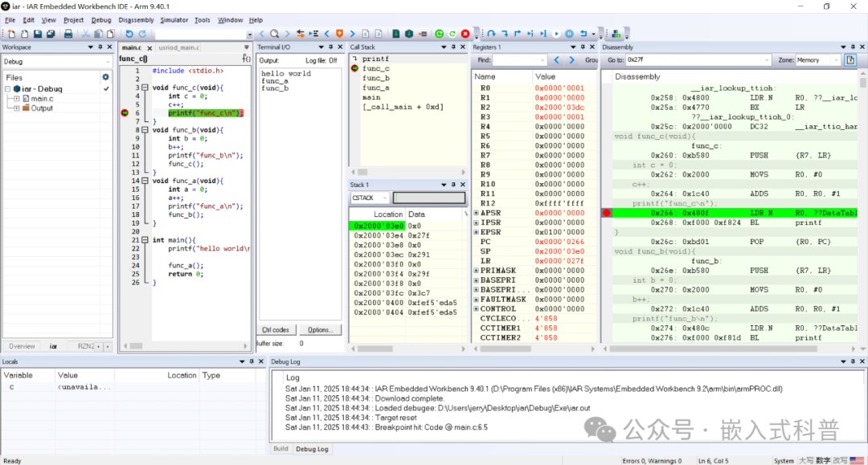Click the Disassembly horizontal scrollbar
The height and width of the screenshot is (465, 868).
[713, 349]
